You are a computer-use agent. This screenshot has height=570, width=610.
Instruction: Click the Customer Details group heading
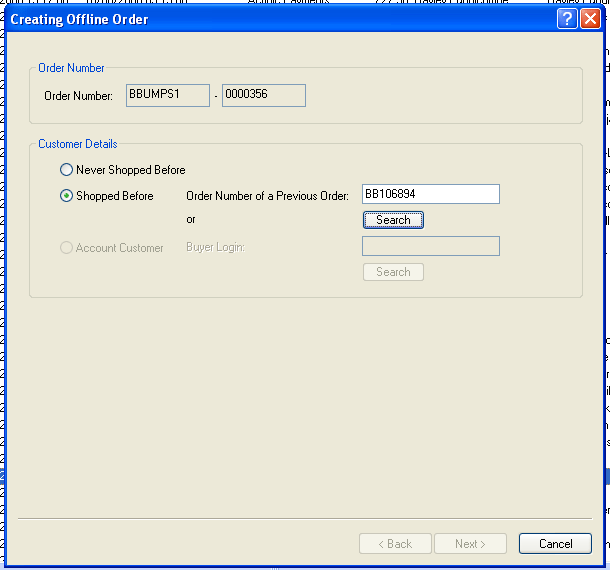pos(78,144)
